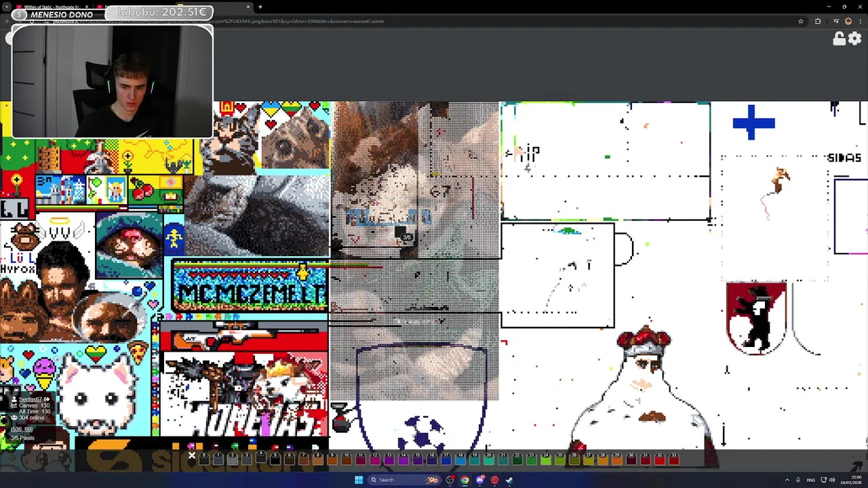
Task: Toggle the open padlock lock icon
Action: click(839, 39)
